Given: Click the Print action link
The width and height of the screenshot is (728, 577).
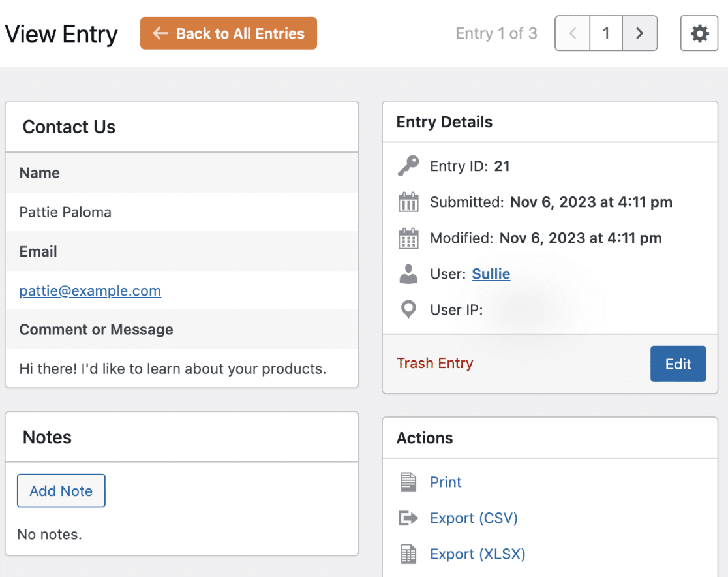Looking at the screenshot, I should click(446, 482).
